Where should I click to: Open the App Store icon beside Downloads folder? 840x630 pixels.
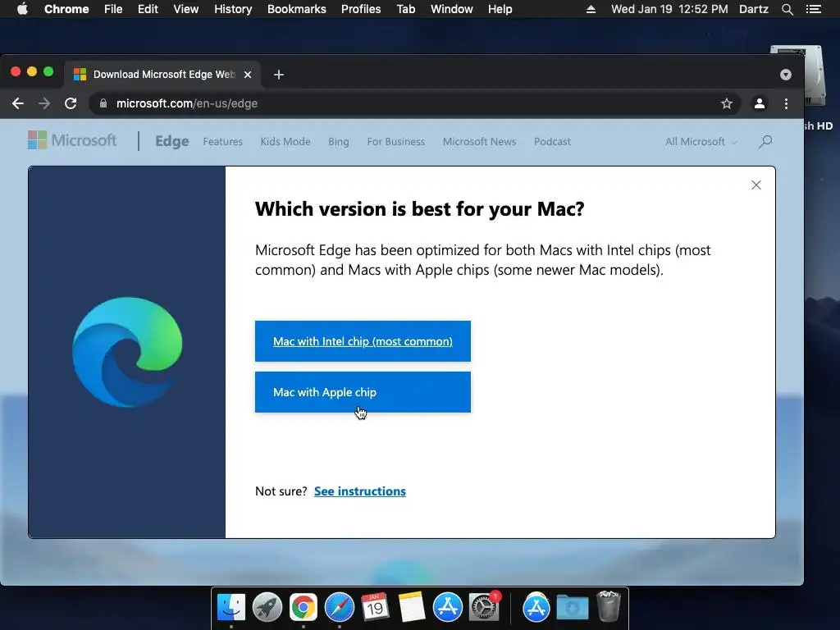coord(536,608)
